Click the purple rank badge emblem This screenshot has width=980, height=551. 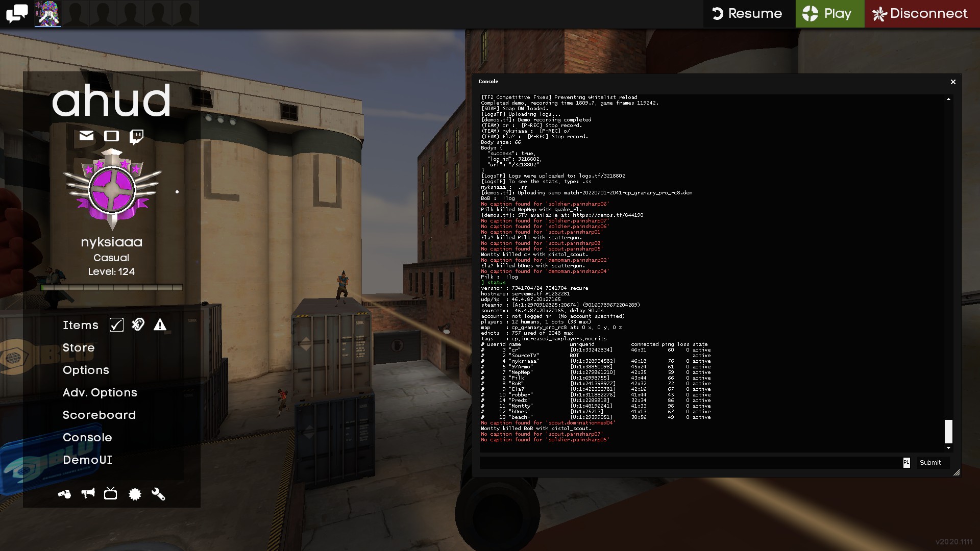coord(112,190)
